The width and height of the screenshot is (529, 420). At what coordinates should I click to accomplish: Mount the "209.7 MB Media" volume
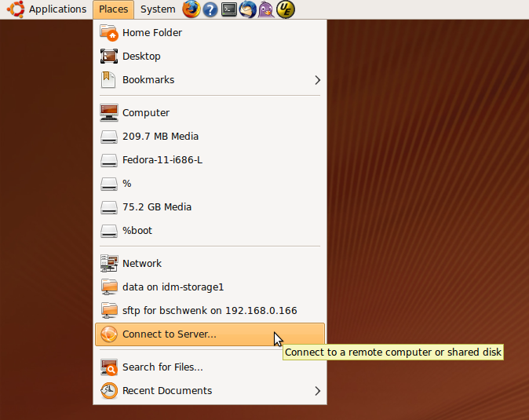[210, 137]
